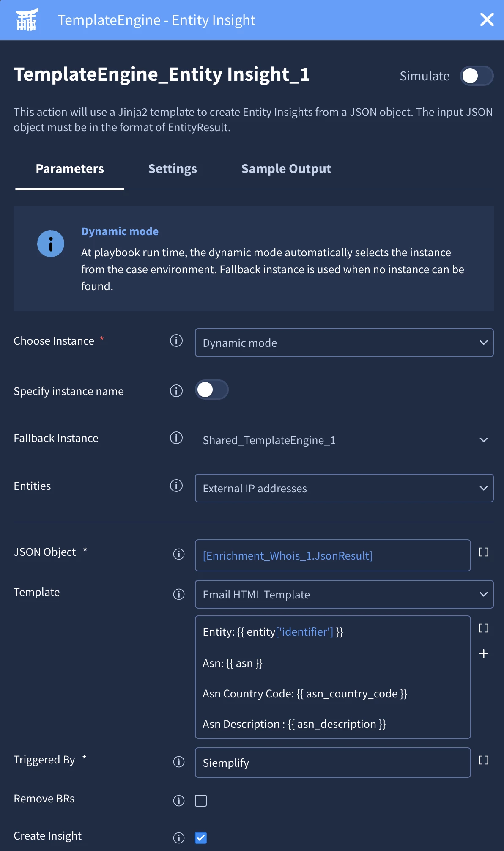
Task: Open the Entities dropdown
Action: (x=344, y=488)
